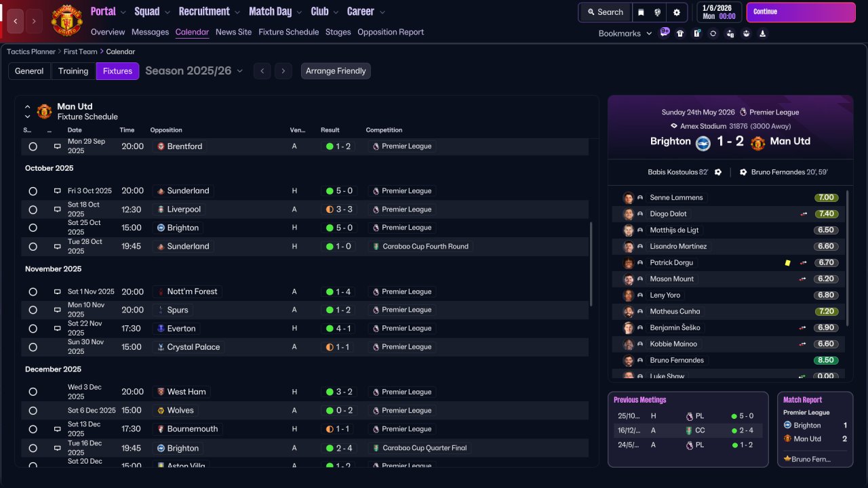Go to the next season with the right arrow
This screenshot has height=488, width=868.
point(284,71)
